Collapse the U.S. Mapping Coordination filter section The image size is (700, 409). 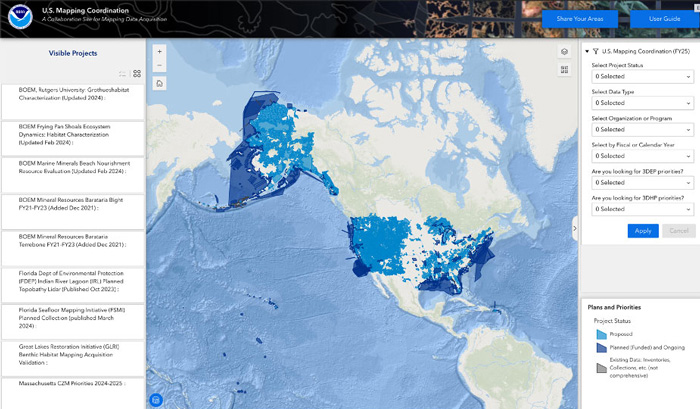pos(587,51)
